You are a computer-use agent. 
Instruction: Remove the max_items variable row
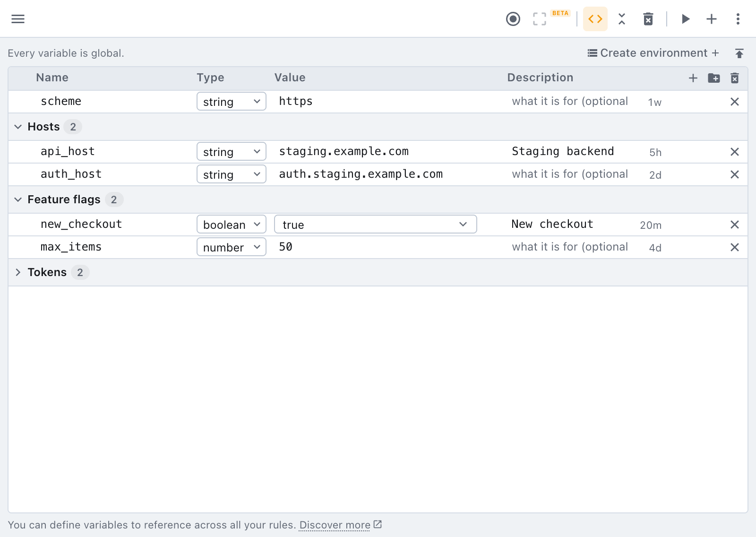[x=735, y=247]
